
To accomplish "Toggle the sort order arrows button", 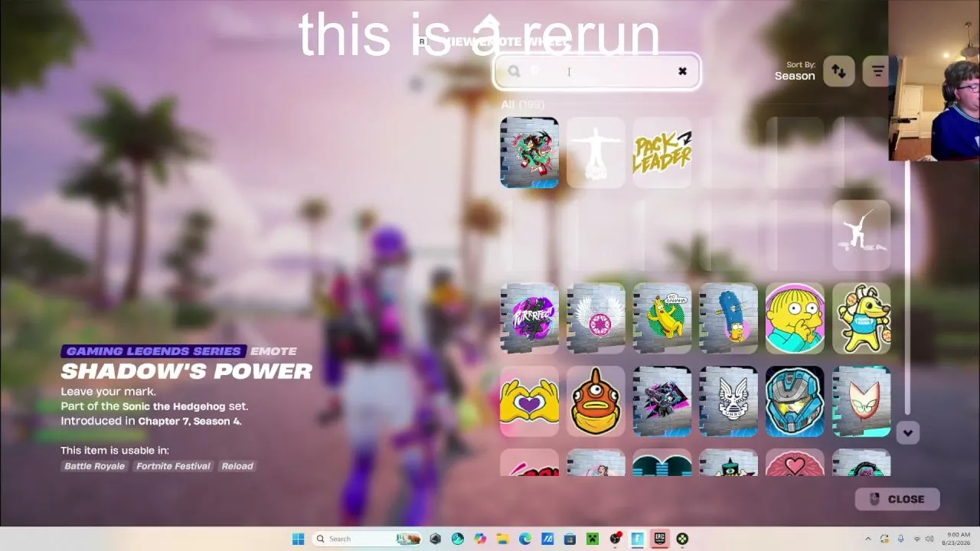I will click(x=839, y=71).
